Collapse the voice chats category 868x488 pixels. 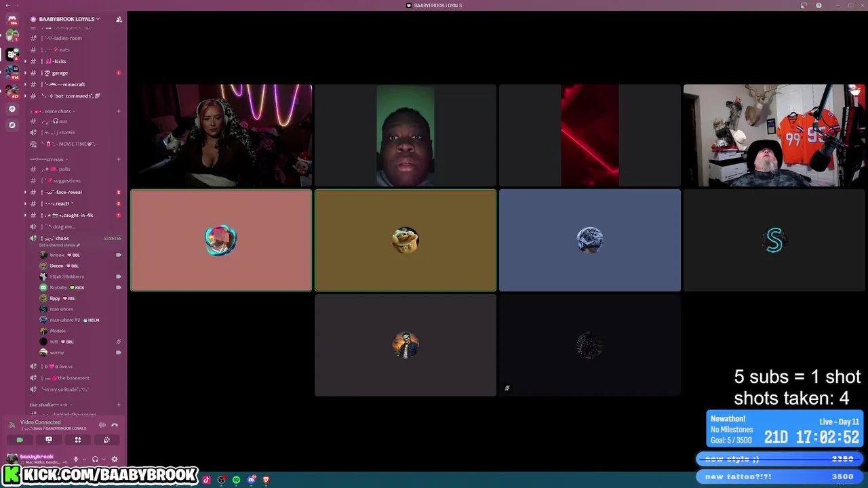(x=53, y=111)
